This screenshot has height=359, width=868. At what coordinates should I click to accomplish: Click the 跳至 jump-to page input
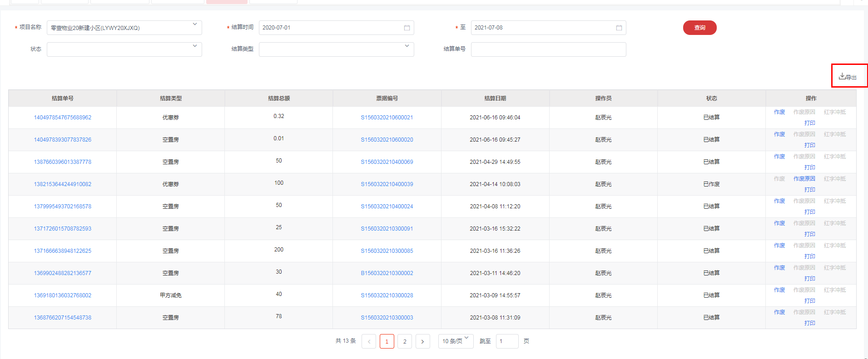pos(507,341)
